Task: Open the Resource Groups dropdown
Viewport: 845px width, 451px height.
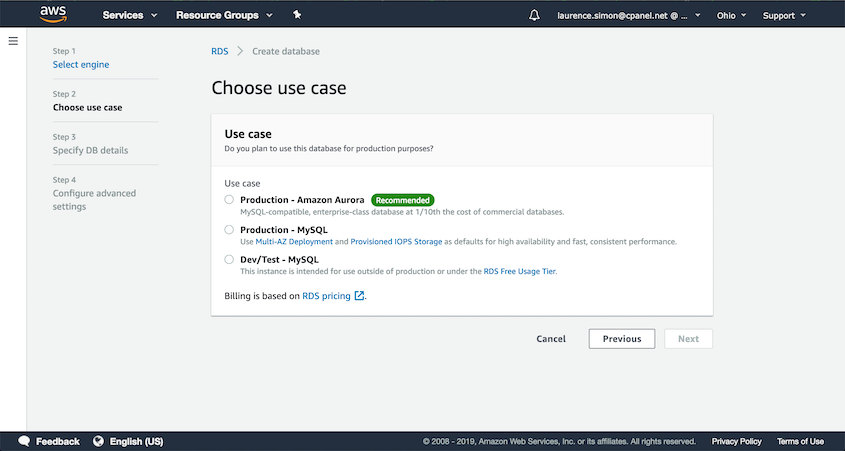Action: 224,16
